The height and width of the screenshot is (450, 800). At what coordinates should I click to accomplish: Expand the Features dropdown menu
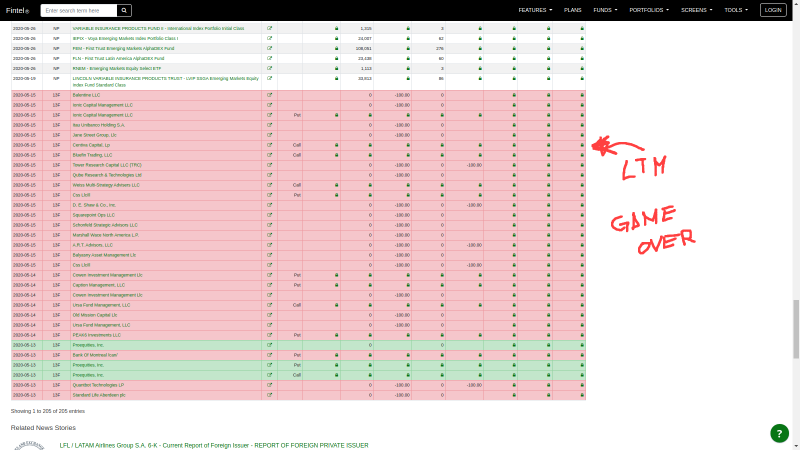point(537,10)
